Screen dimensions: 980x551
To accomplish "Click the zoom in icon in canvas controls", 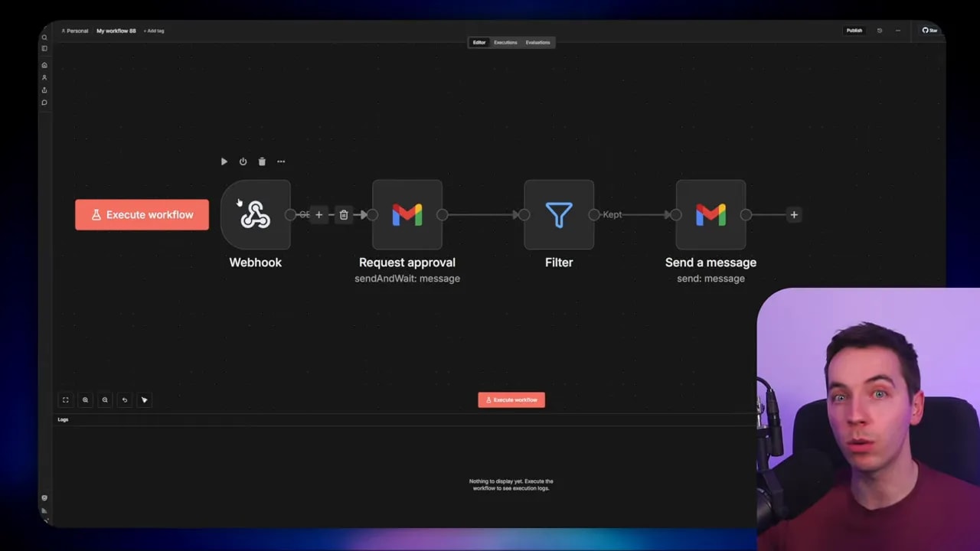I will pos(85,399).
